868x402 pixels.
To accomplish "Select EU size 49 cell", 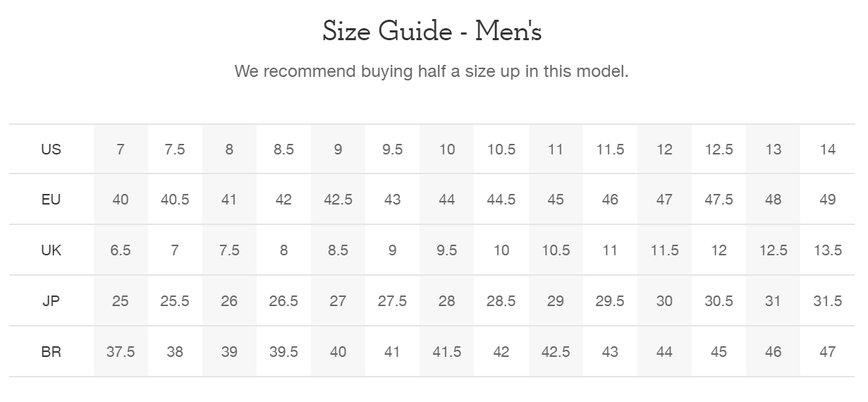I will pyautogui.click(x=828, y=200).
